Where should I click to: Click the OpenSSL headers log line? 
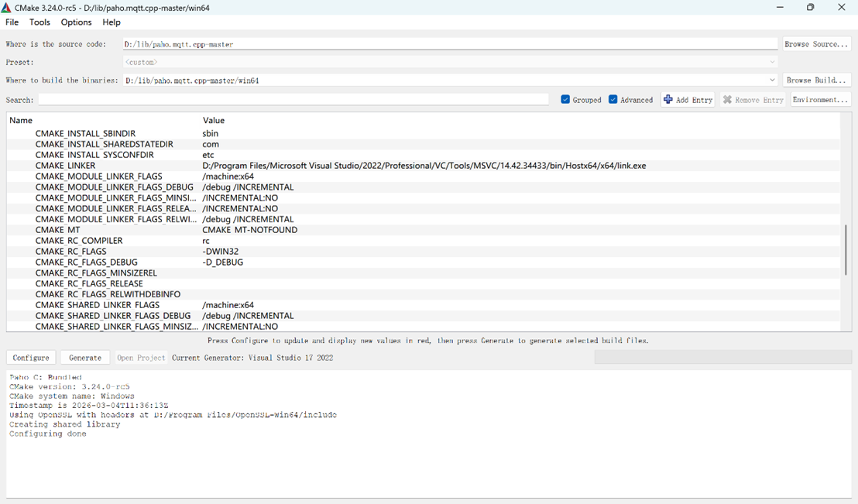[173, 415]
